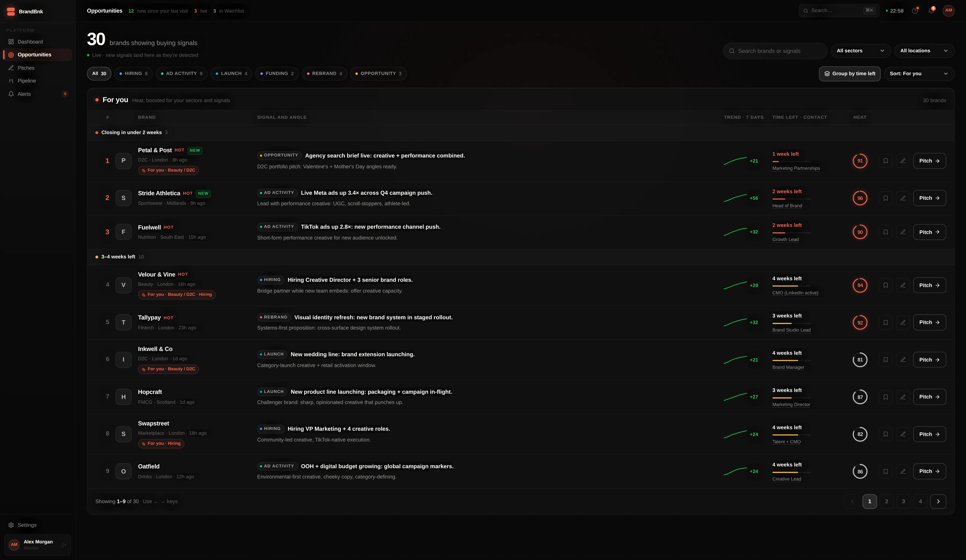Screen dimensions: 966x560
Task: Click edit note icon for Velour & Vine
Action: click(x=903, y=285)
